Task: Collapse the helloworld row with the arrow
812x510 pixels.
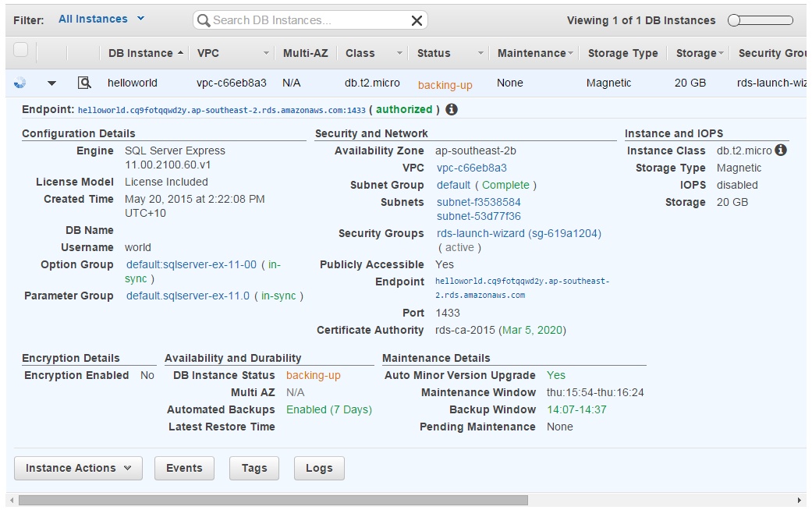Action: [x=51, y=83]
